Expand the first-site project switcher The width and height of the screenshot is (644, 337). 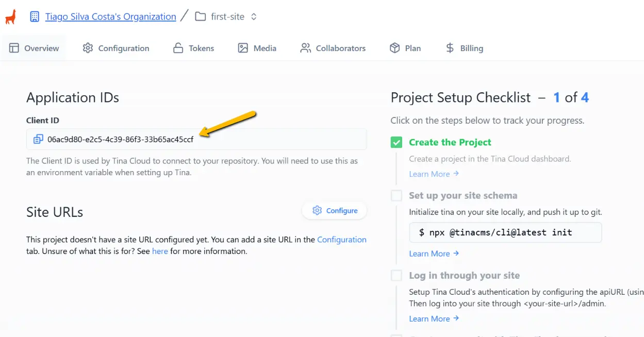(x=254, y=16)
